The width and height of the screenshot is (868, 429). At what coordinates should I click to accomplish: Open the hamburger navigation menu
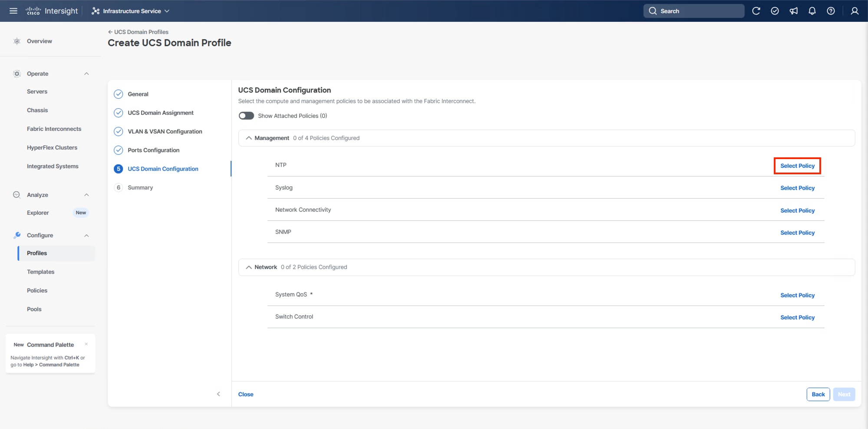click(13, 11)
